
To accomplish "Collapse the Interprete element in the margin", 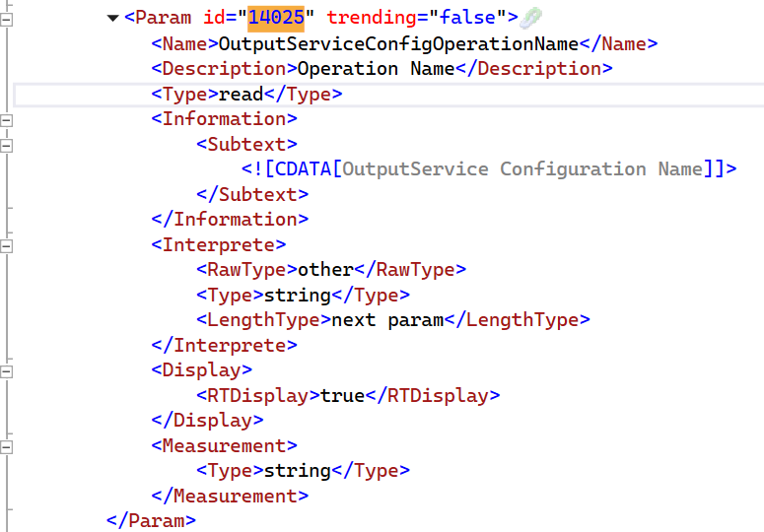I will click(6, 246).
